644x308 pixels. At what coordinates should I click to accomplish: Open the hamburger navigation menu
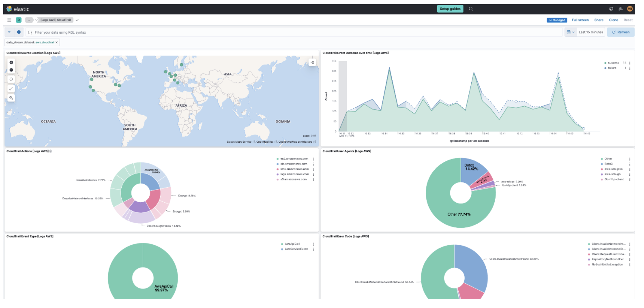(x=9, y=20)
